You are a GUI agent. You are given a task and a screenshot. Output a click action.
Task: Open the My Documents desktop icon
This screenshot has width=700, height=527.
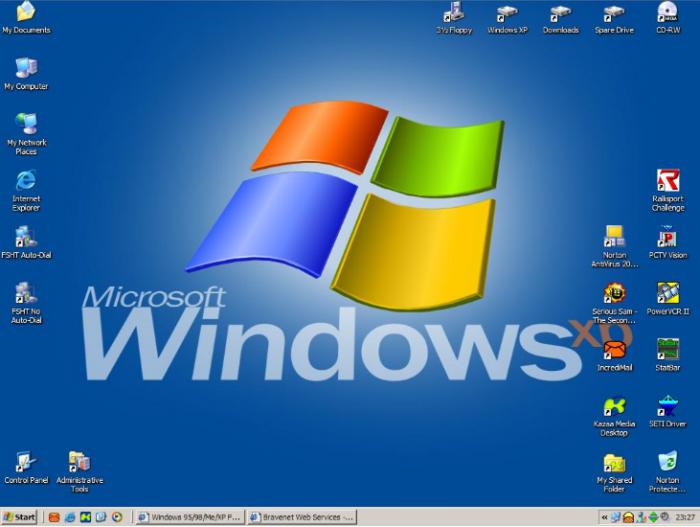[x=26, y=18]
